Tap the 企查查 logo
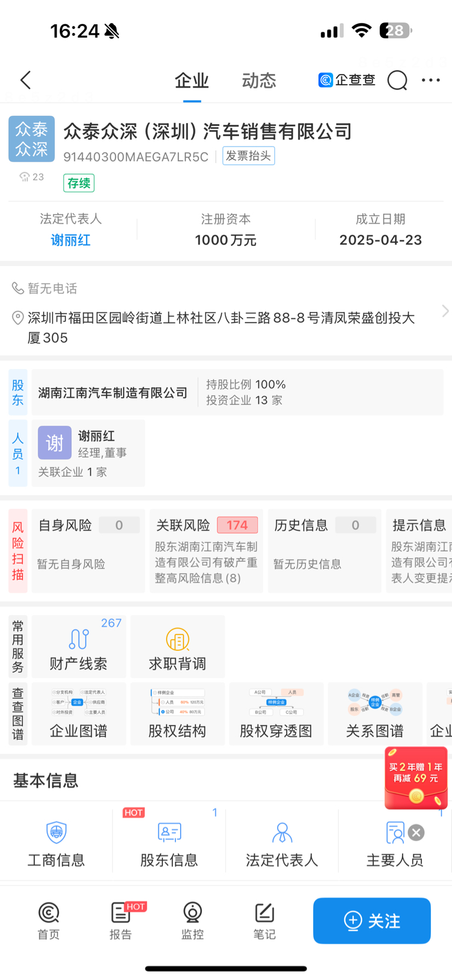Viewport: 452px width, 980px height. tap(347, 80)
